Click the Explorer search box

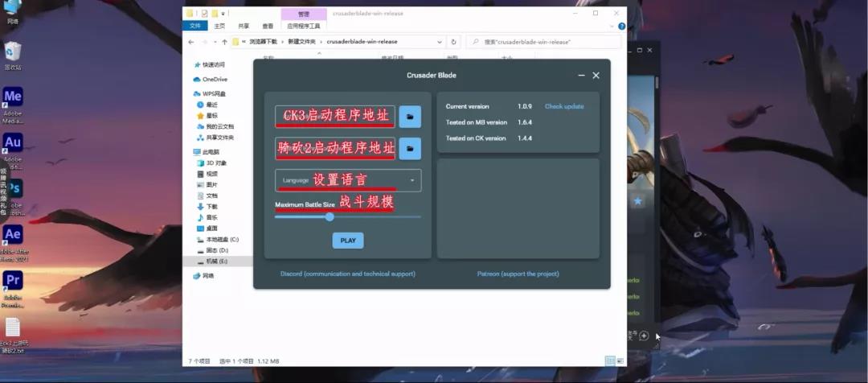point(543,42)
